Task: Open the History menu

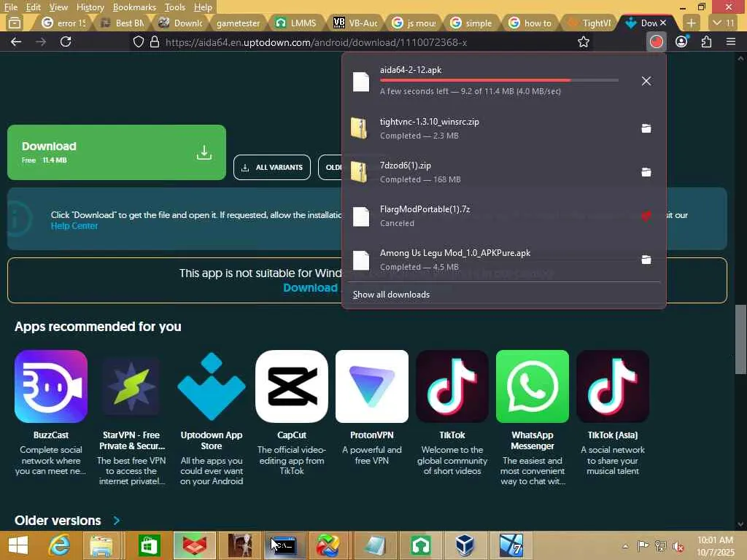Action: click(x=90, y=7)
